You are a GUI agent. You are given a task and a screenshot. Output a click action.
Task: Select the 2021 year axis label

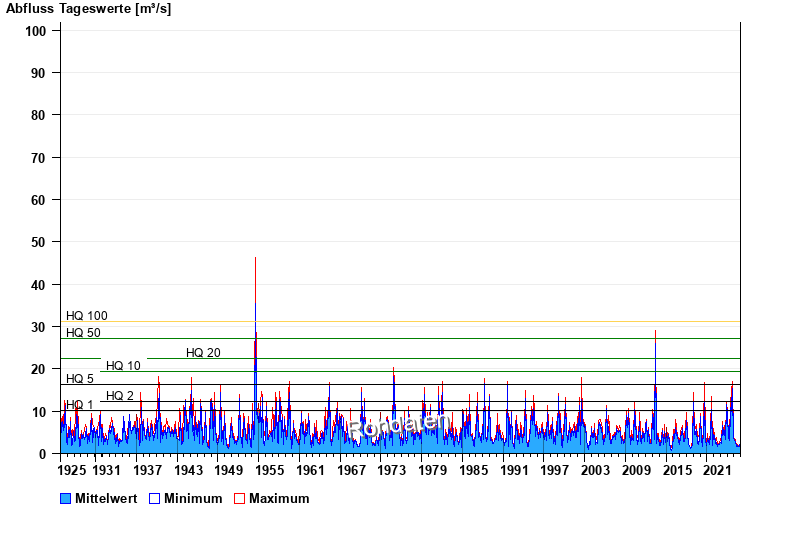[717, 470]
